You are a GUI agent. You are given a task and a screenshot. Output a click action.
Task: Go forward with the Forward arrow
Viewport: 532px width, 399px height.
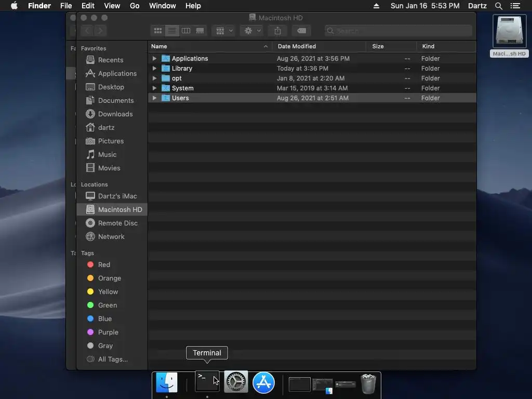pyautogui.click(x=100, y=31)
